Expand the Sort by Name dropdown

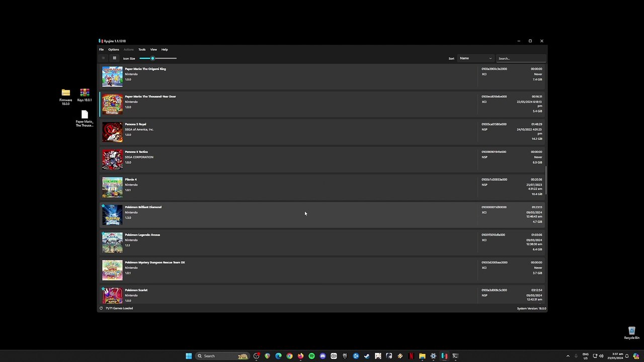click(x=475, y=58)
